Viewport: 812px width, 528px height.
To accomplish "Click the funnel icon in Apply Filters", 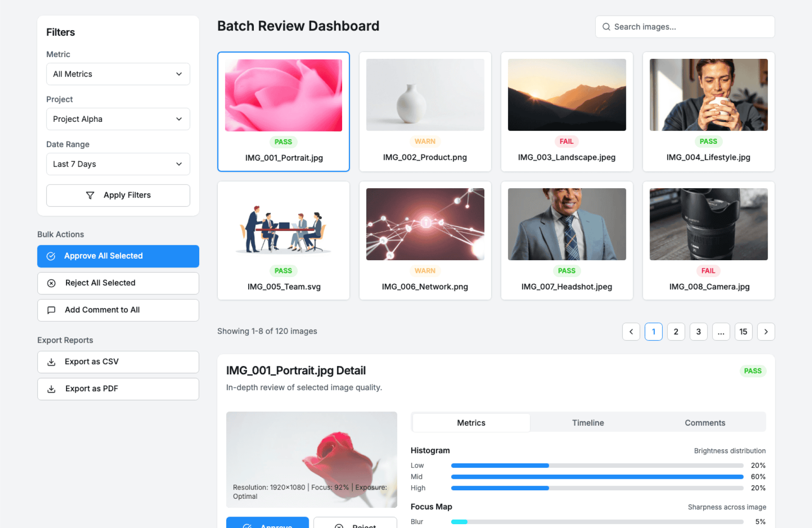I will coord(90,195).
